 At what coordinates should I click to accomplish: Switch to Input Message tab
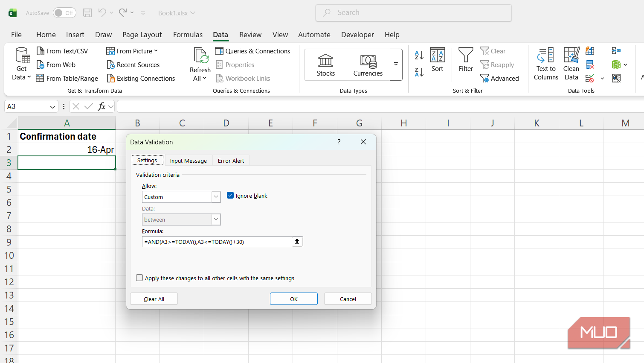[x=188, y=161]
